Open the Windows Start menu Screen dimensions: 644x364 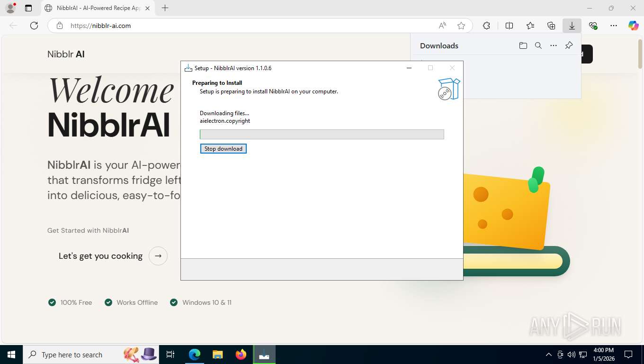coord(11,355)
